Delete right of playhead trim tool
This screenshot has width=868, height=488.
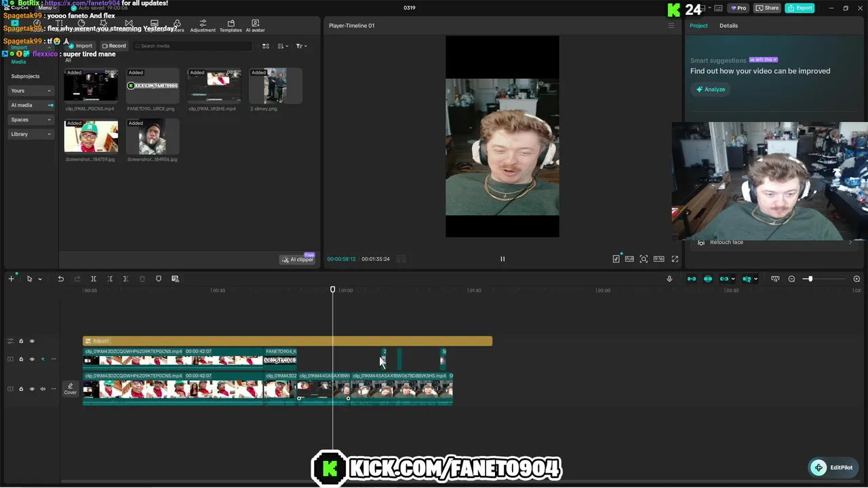(x=125, y=279)
